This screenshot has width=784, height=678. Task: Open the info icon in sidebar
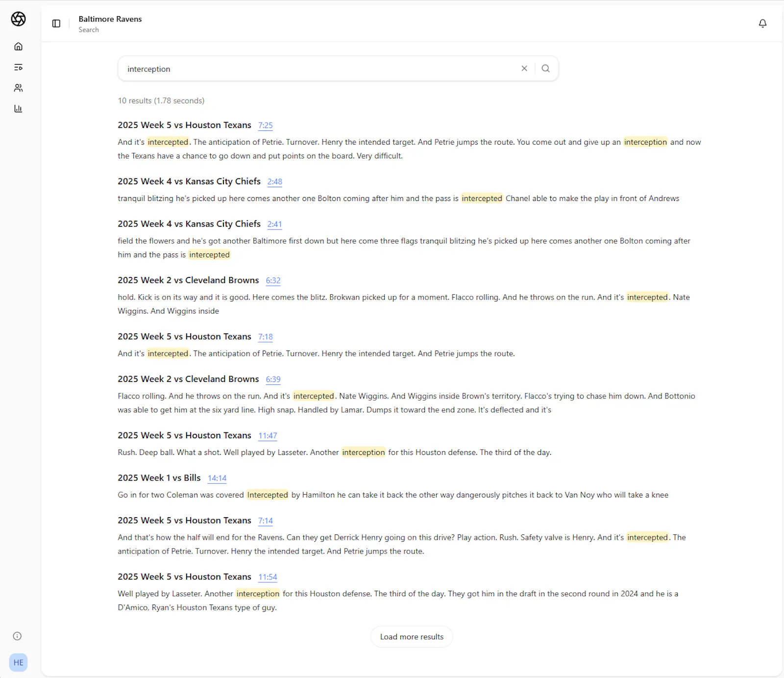17,636
